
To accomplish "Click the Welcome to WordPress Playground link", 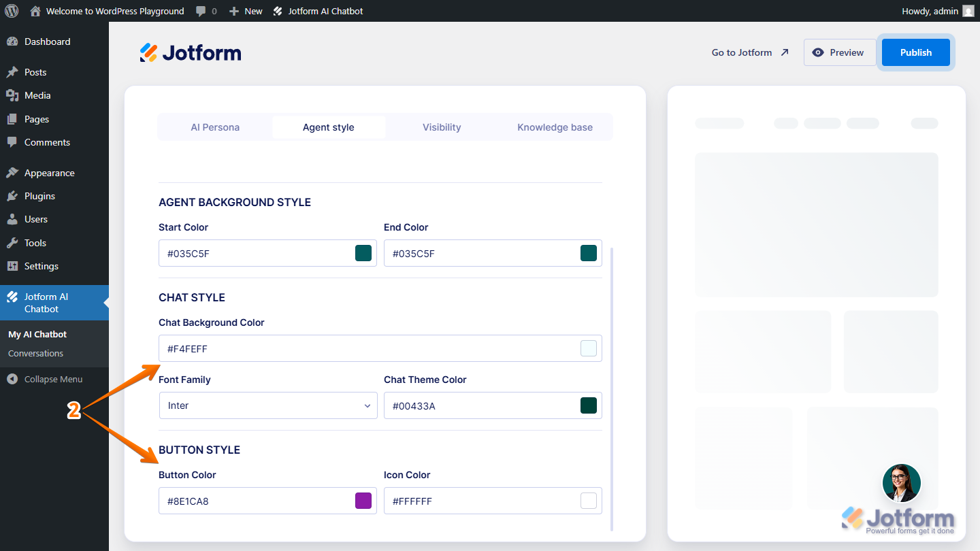I will [115, 11].
